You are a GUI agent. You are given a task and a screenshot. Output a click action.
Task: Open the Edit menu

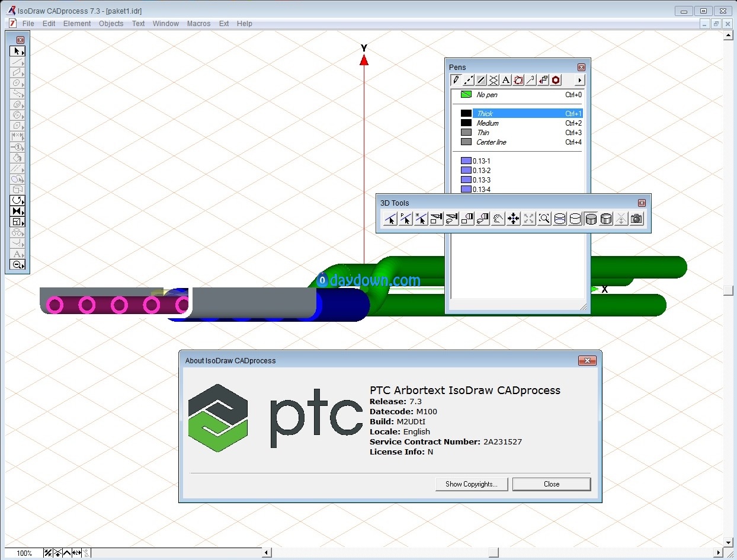point(49,24)
